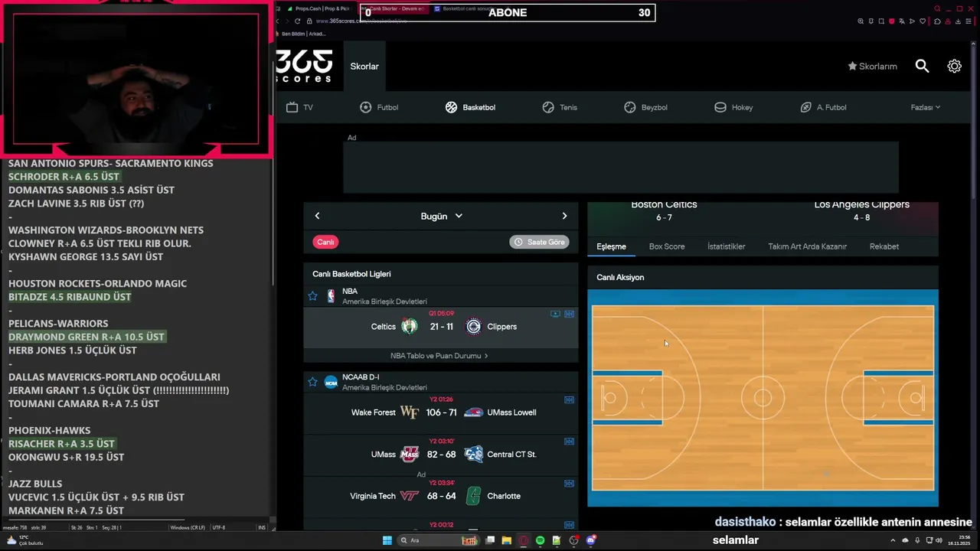Open Spotify from the taskbar
This screenshot has width=980, height=551.
pyautogui.click(x=540, y=540)
